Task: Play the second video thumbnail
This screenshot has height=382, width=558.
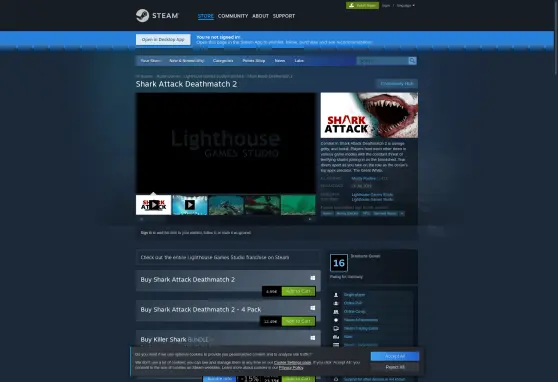Action: point(190,205)
